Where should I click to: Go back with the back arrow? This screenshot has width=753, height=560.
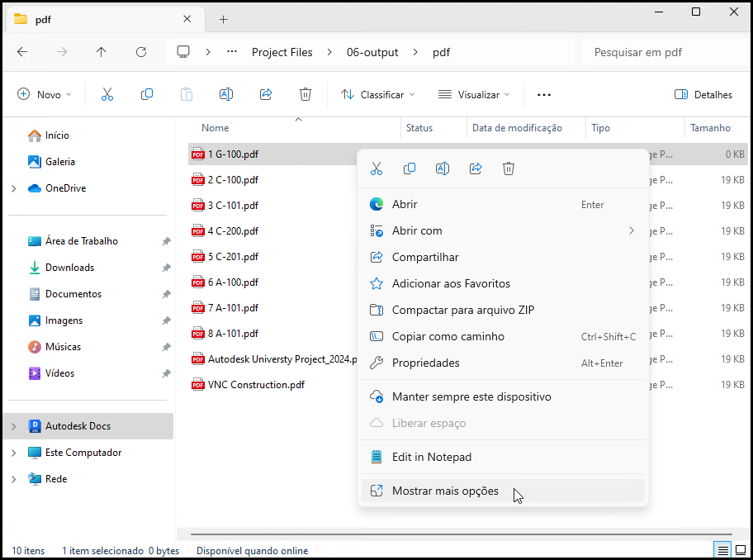coord(22,52)
